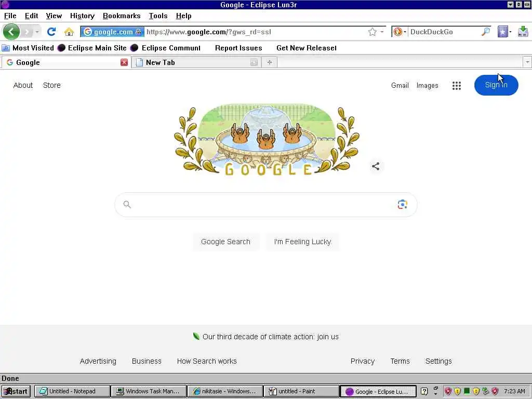Viewport: 532px width, 399px height.
Task: Switch to nikitasie Windows taskbar item
Action: (225, 391)
